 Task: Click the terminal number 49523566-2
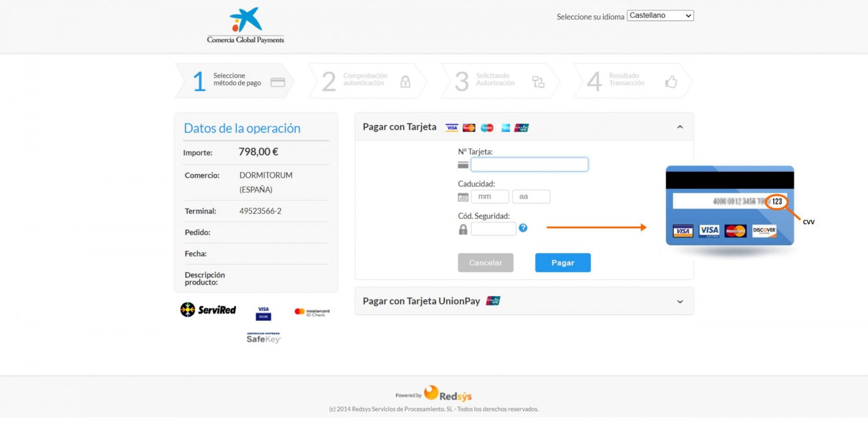point(260,211)
